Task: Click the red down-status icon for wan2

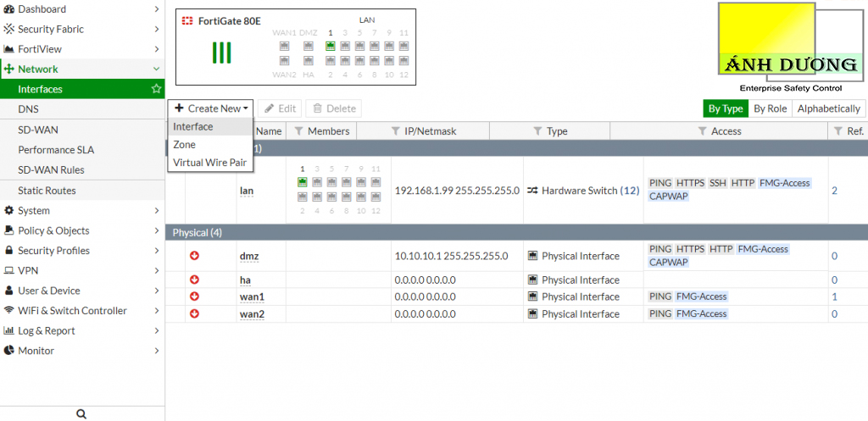Action: pyautogui.click(x=194, y=313)
